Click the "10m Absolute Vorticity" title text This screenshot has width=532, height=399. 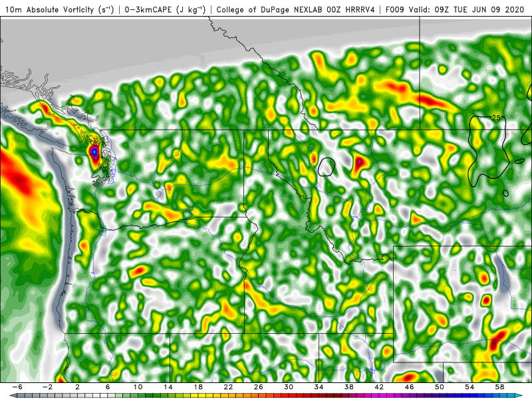click(x=50, y=10)
